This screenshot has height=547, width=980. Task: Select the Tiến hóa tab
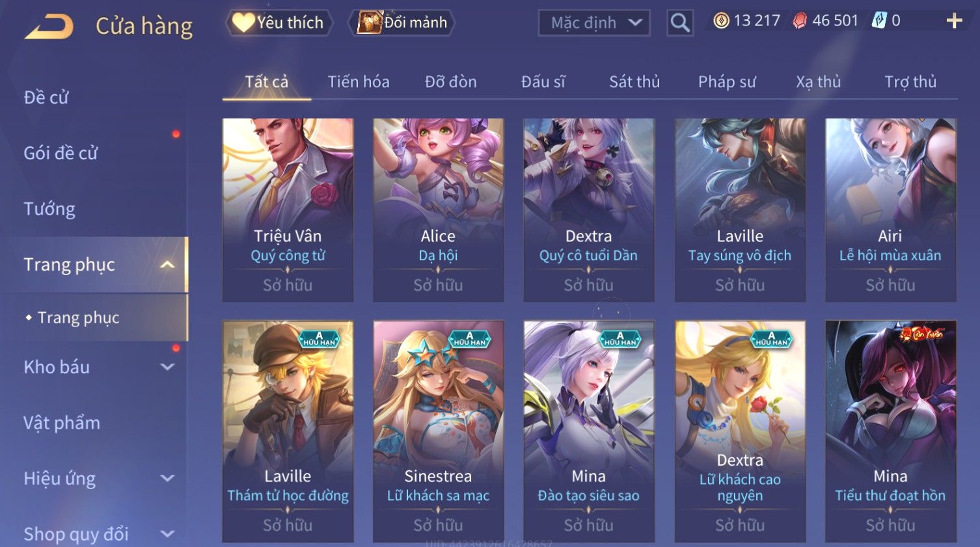(x=359, y=82)
